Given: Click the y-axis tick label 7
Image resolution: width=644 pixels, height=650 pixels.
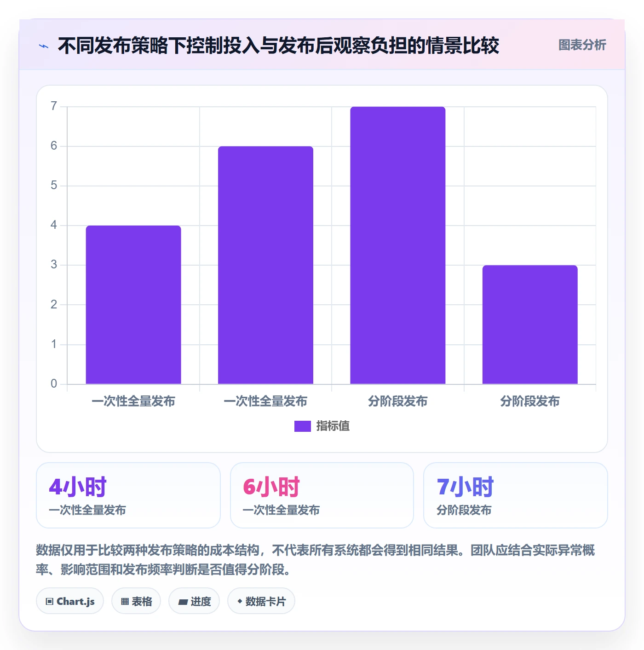Looking at the screenshot, I should pyautogui.click(x=54, y=106).
